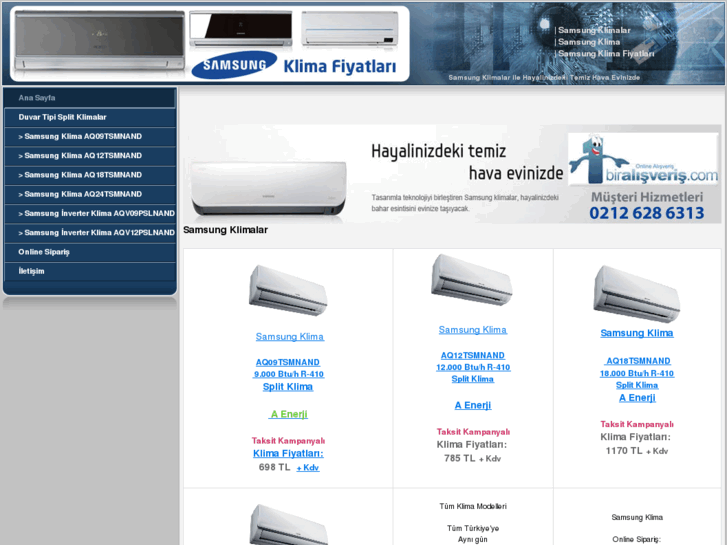Image resolution: width=727 pixels, height=545 pixels.
Task: Click A Enerji link in AQ12TSMNAND card
Action: coord(472,405)
